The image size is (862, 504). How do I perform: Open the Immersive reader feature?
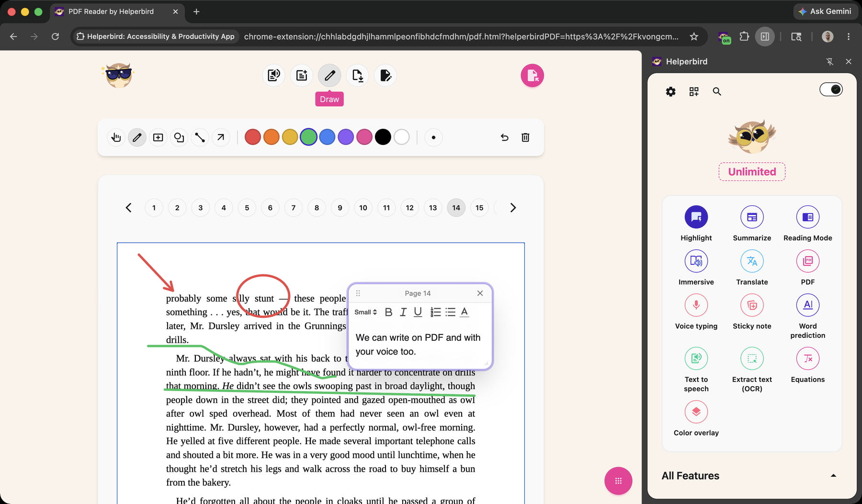tap(696, 268)
